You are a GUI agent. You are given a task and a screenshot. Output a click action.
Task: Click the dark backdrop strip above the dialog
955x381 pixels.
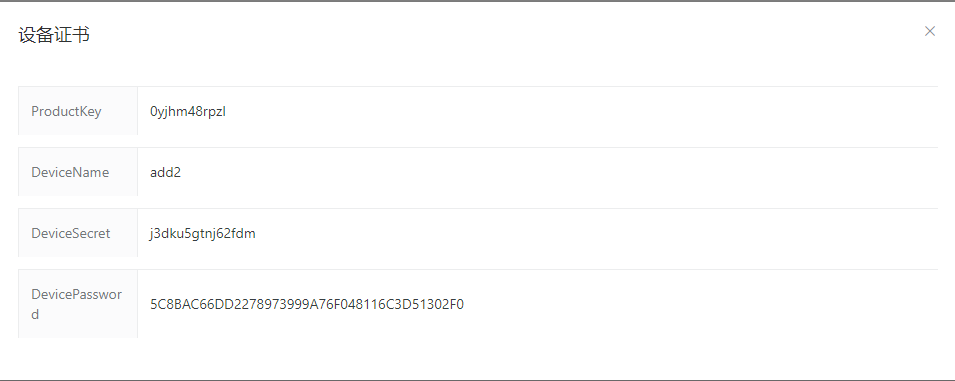[478, 1]
